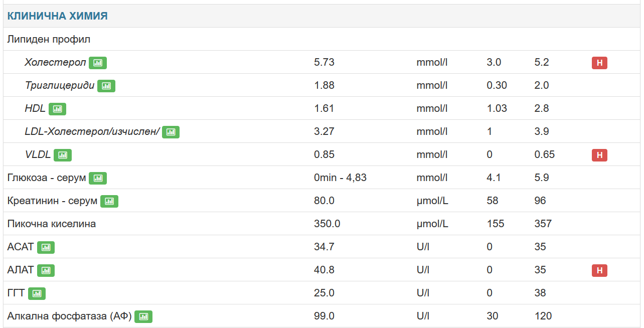
Task: Click the chart icon next to АСАТ
Action: (x=46, y=247)
